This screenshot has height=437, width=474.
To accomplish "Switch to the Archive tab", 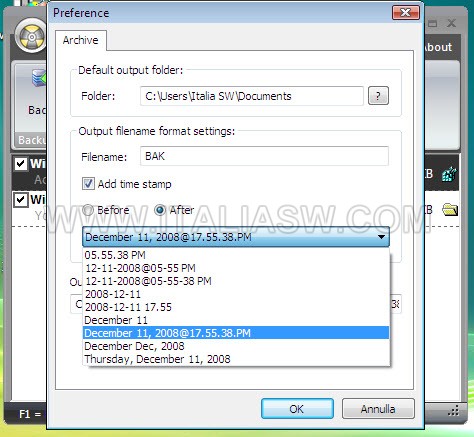I will 81,40.
